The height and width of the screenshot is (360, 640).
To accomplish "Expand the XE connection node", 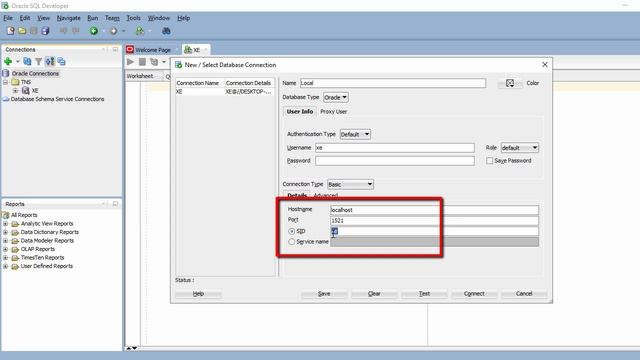I will (16, 91).
